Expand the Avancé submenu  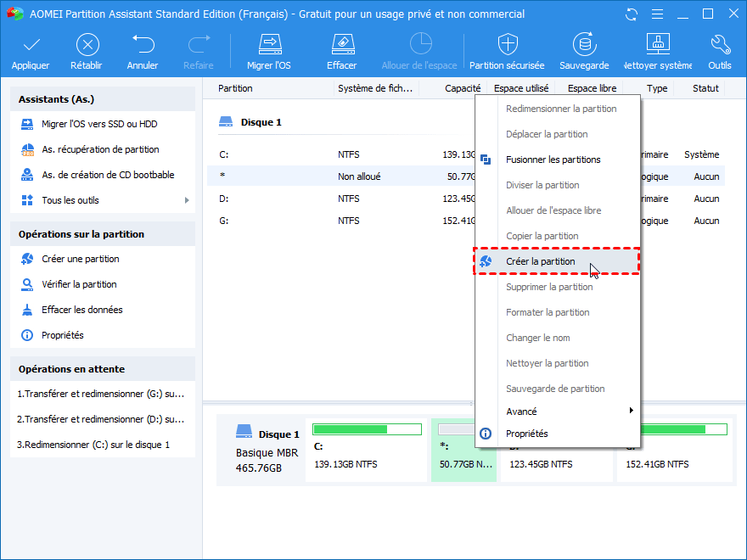click(558, 412)
